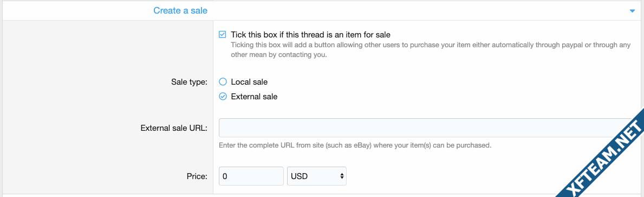Click the 'Sale type:' field label
The image size is (644, 197).
(x=190, y=82)
